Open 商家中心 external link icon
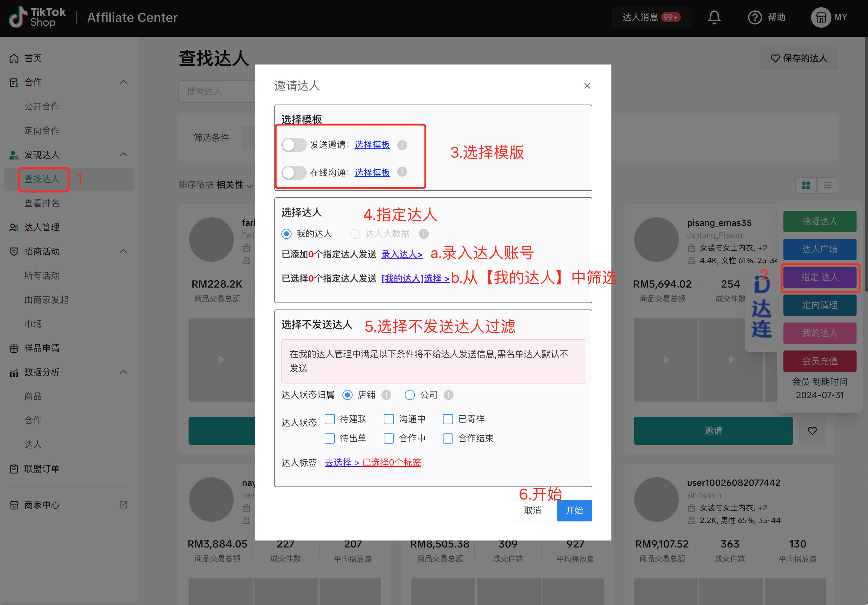Screen dimensions: 868x605 coord(123,505)
